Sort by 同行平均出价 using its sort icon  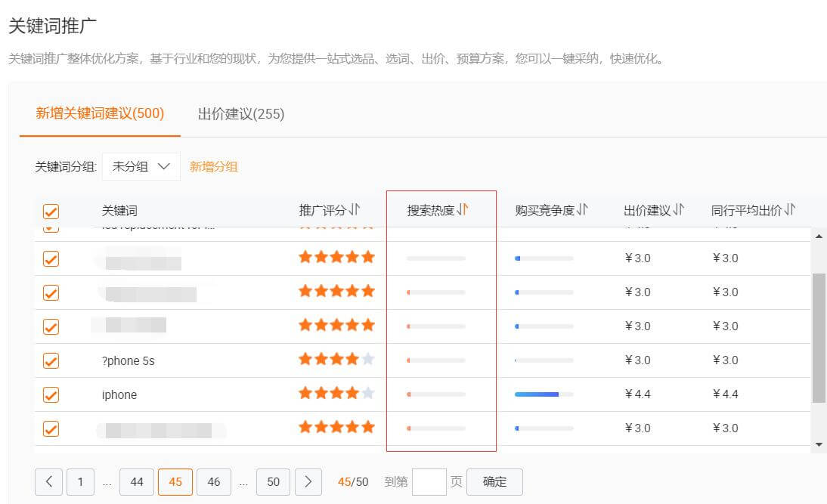point(789,210)
